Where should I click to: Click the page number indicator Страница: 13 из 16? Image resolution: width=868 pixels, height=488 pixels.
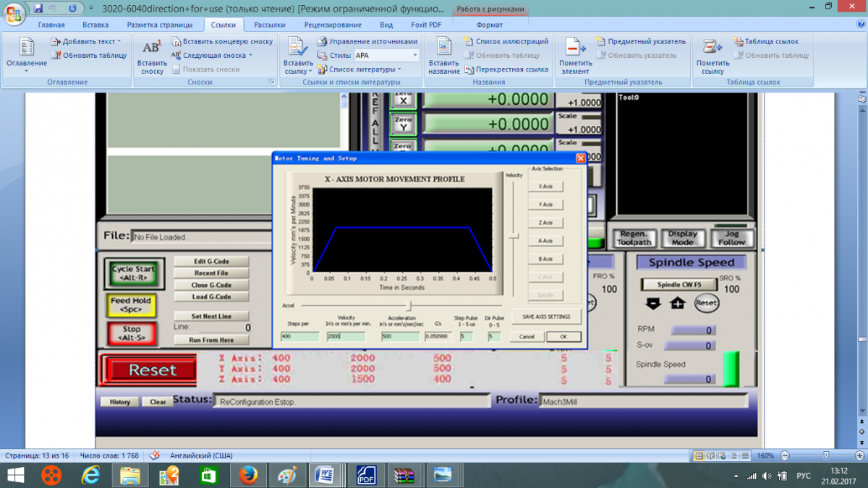pos(36,456)
